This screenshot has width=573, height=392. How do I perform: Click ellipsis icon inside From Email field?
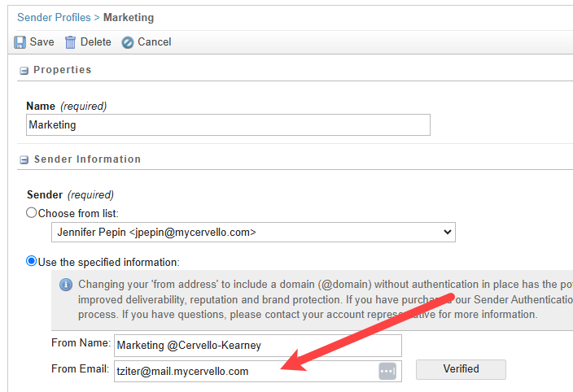pos(387,371)
